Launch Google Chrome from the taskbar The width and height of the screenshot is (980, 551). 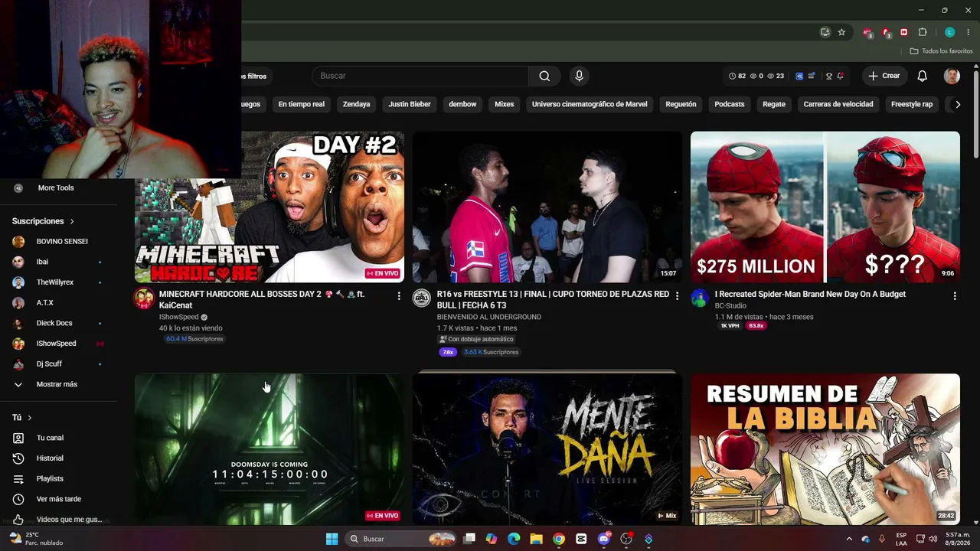pyautogui.click(x=559, y=539)
